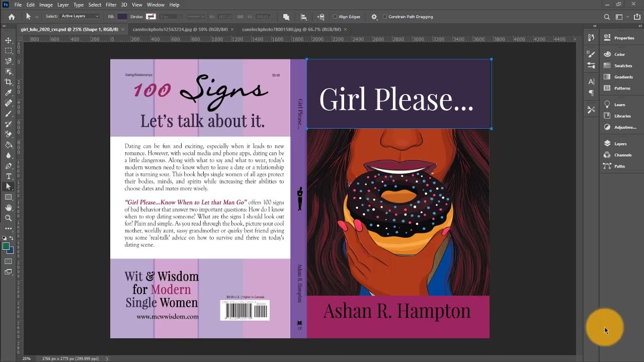The image size is (644, 362).
Task: Open the Character panel icon
Action: point(591,81)
